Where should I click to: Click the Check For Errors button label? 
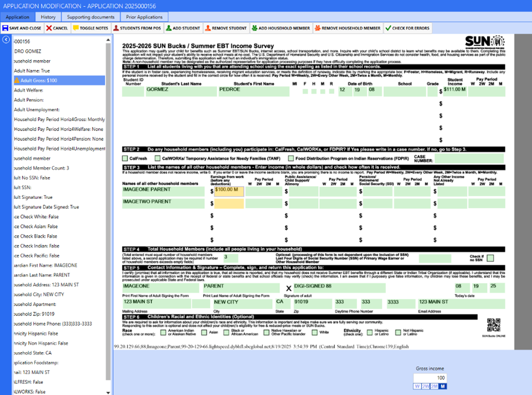[411, 28]
